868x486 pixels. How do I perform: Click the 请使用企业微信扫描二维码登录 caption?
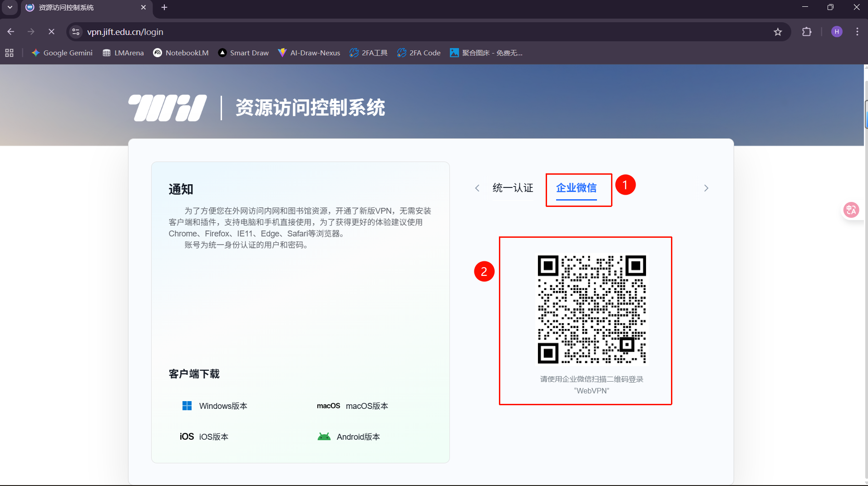(592, 379)
